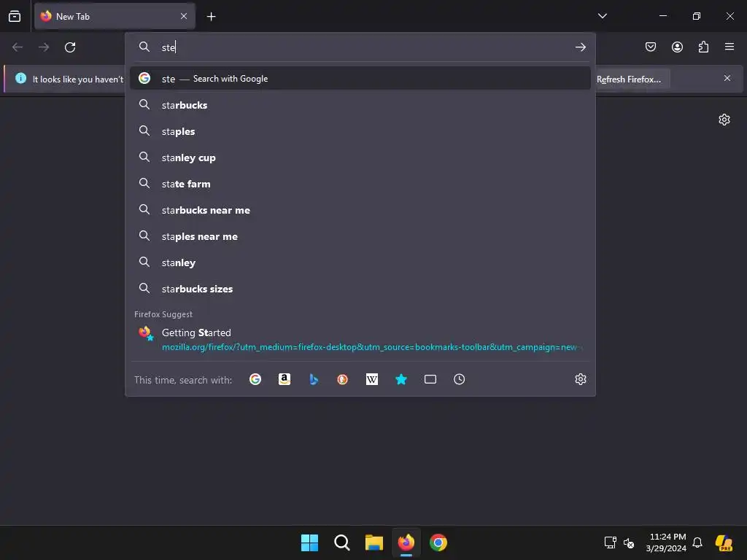
Task: Open a new tab with plus button
Action: (211, 17)
